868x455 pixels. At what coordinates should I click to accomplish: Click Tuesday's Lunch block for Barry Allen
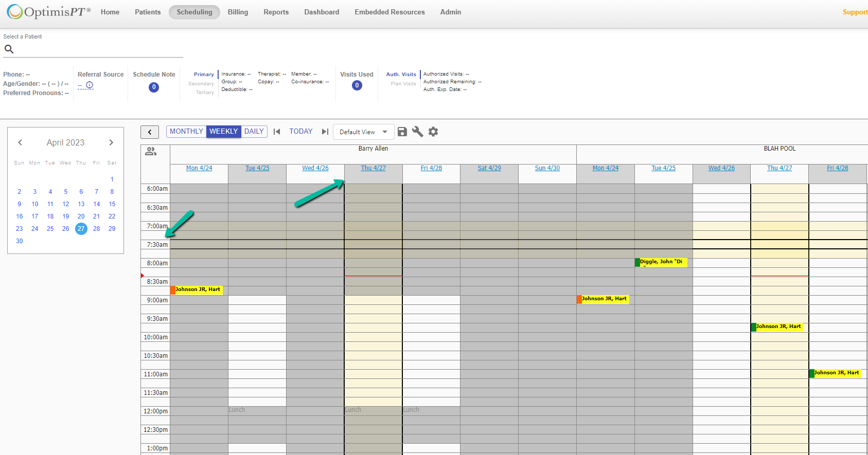point(257,425)
